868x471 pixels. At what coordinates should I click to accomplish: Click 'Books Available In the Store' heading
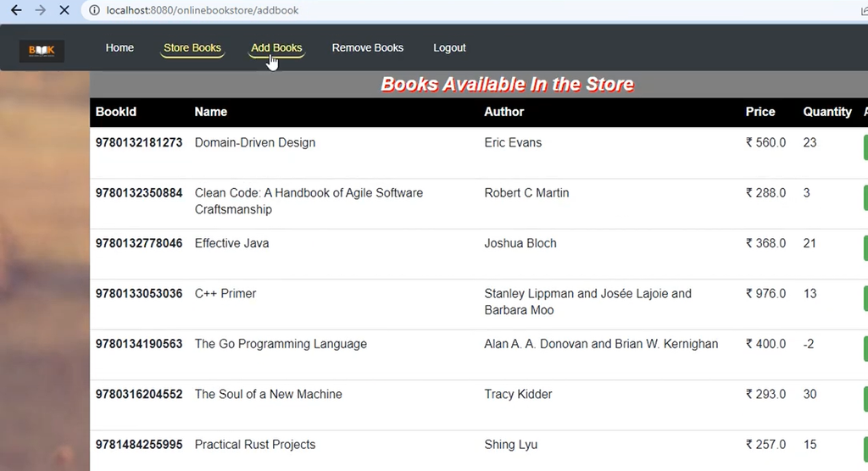click(x=507, y=84)
